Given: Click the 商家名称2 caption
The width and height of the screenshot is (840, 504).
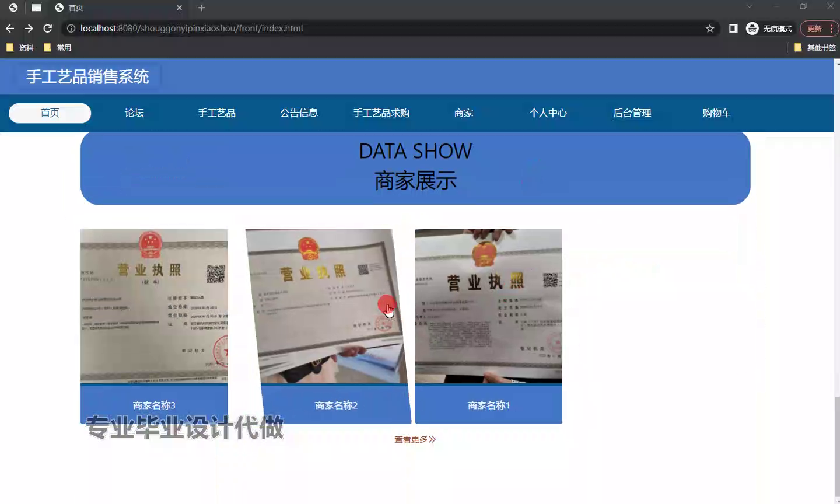Looking at the screenshot, I should (x=336, y=405).
